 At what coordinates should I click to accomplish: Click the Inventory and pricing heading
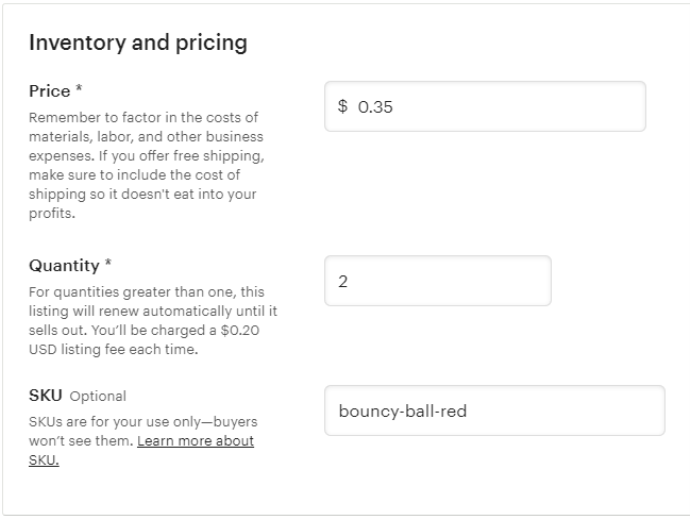point(138,44)
